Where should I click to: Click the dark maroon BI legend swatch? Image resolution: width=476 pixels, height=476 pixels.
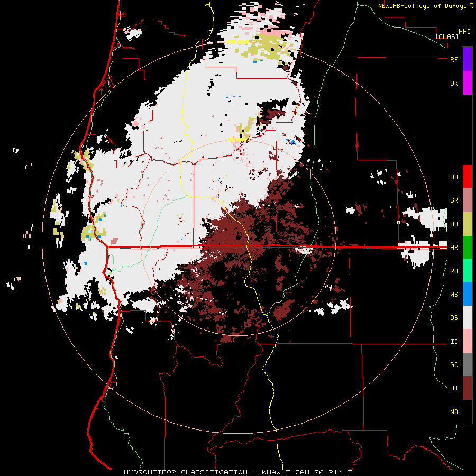[x=467, y=388]
